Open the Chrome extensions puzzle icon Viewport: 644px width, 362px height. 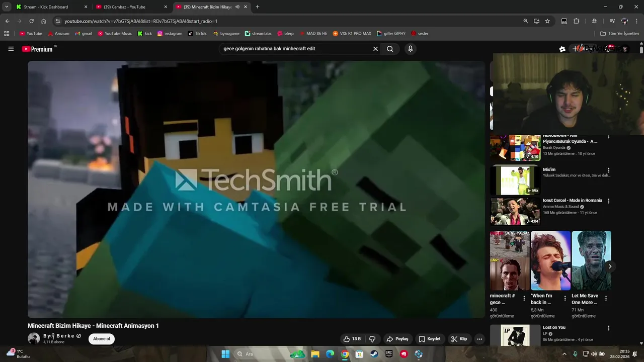[x=577, y=21]
